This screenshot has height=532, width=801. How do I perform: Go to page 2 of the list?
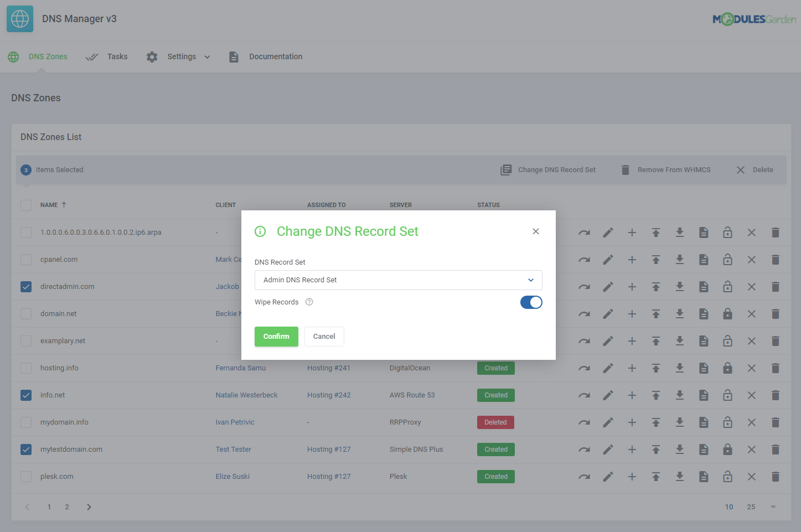[67, 507]
